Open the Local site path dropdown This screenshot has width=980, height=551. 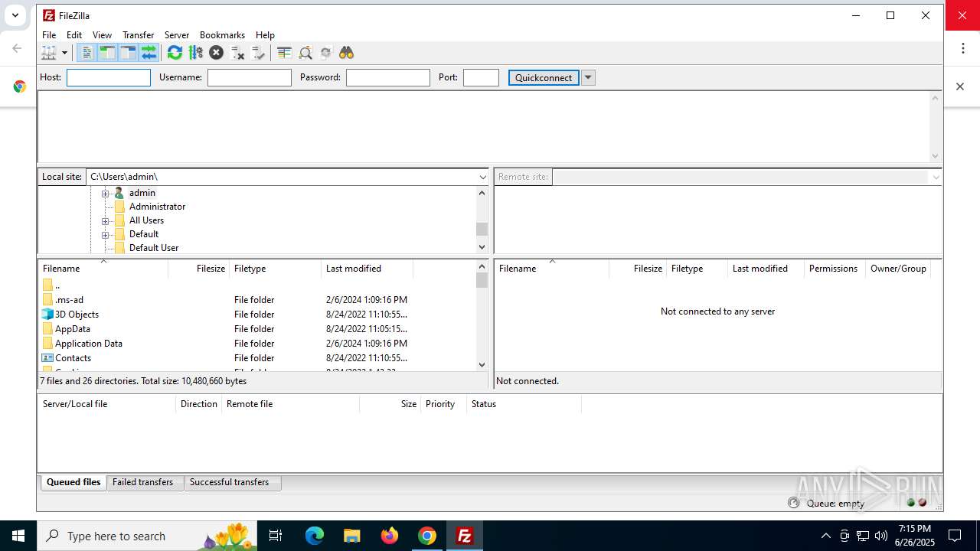pos(482,177)
